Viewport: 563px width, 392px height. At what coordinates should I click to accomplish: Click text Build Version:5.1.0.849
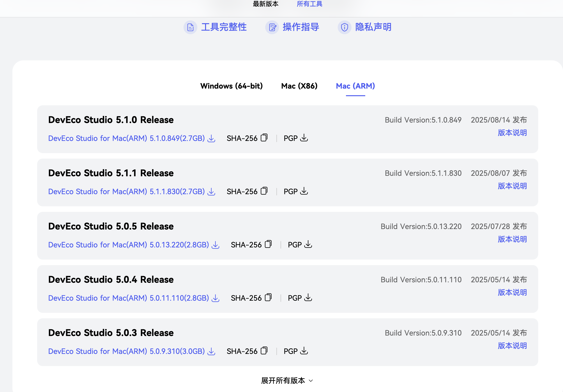point(423,120)
